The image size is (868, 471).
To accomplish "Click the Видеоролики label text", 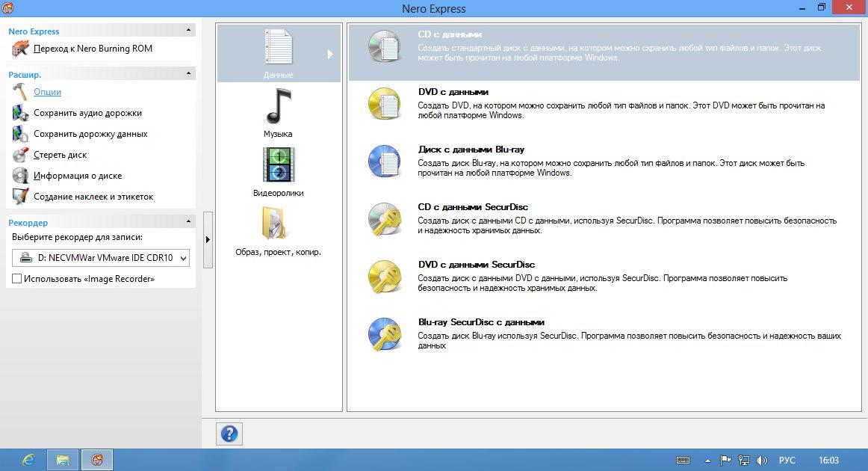I will click(279, 194).
